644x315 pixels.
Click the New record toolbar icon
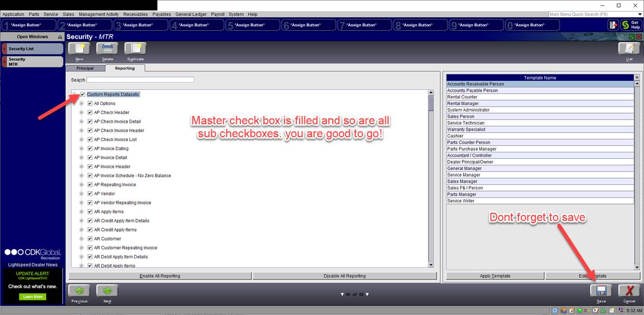(79, 49)
